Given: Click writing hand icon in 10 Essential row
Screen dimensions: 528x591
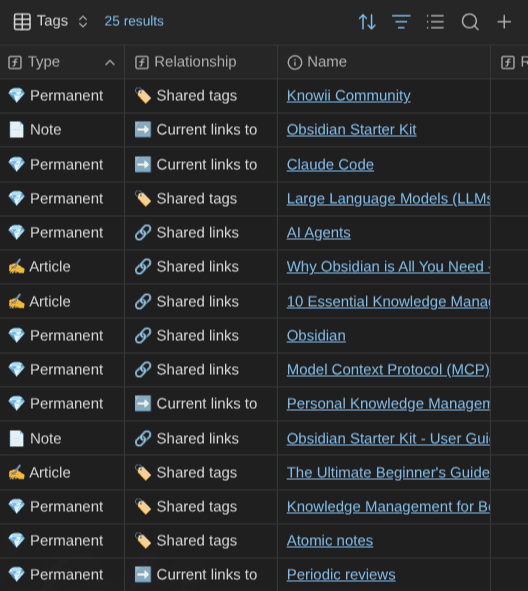Looking at the screenshot, I should point(17,302).
